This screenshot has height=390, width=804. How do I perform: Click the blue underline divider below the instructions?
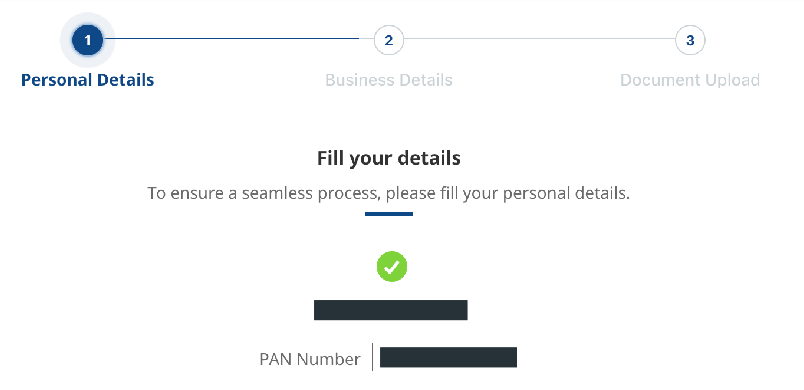pyautogui.click(x=389, y=214)
